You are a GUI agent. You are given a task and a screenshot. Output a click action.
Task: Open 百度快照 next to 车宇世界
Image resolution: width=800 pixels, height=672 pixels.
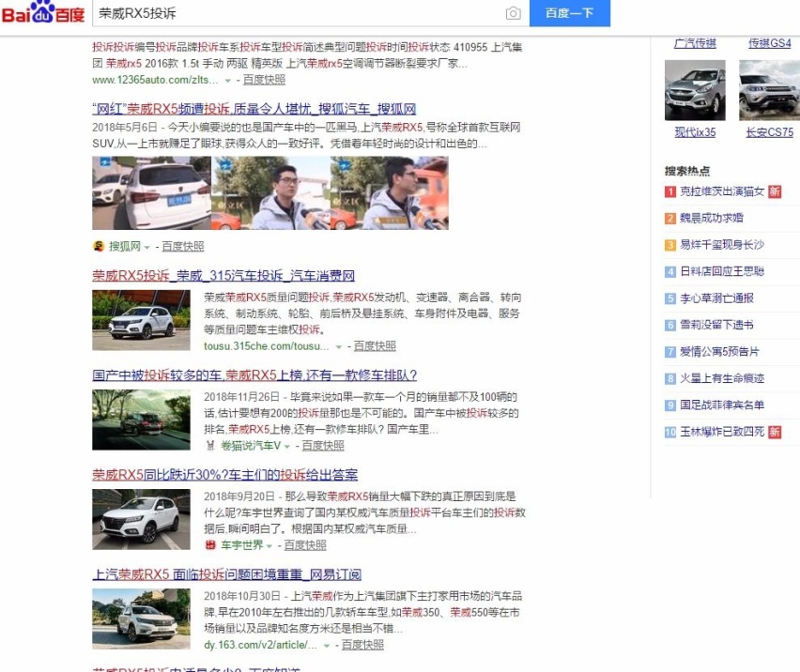[305, 545]
